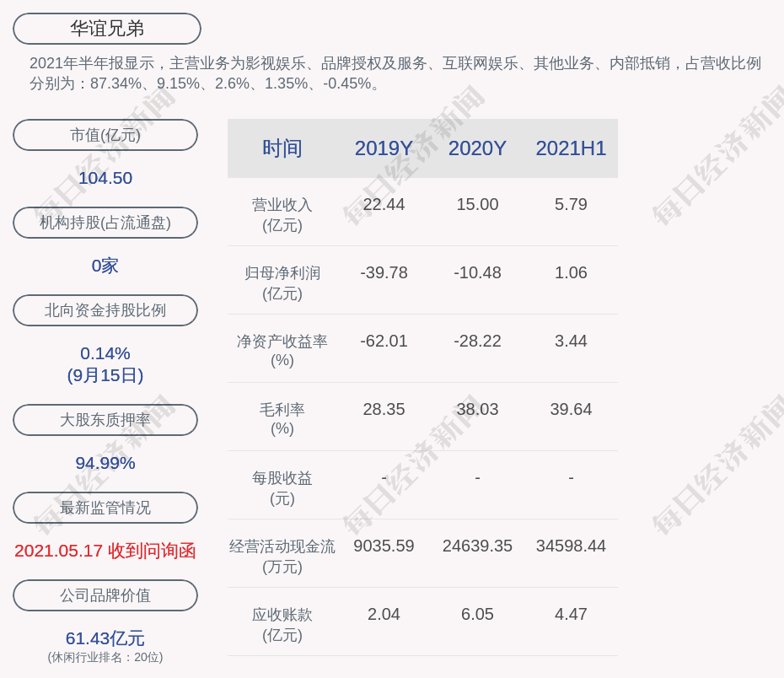Click the 大股东质押率 label pill
784x678 pixels.
coord(105,419)
